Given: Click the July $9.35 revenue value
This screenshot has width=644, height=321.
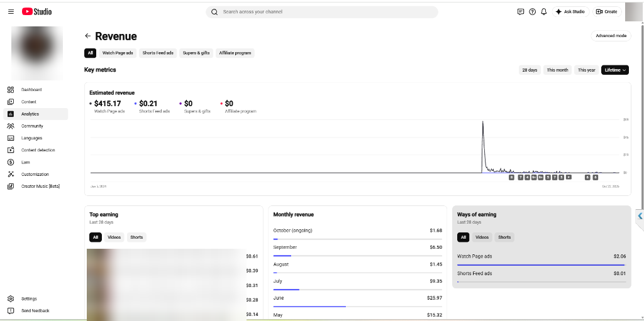Looking at the screenshot, I should coord(436,281).
